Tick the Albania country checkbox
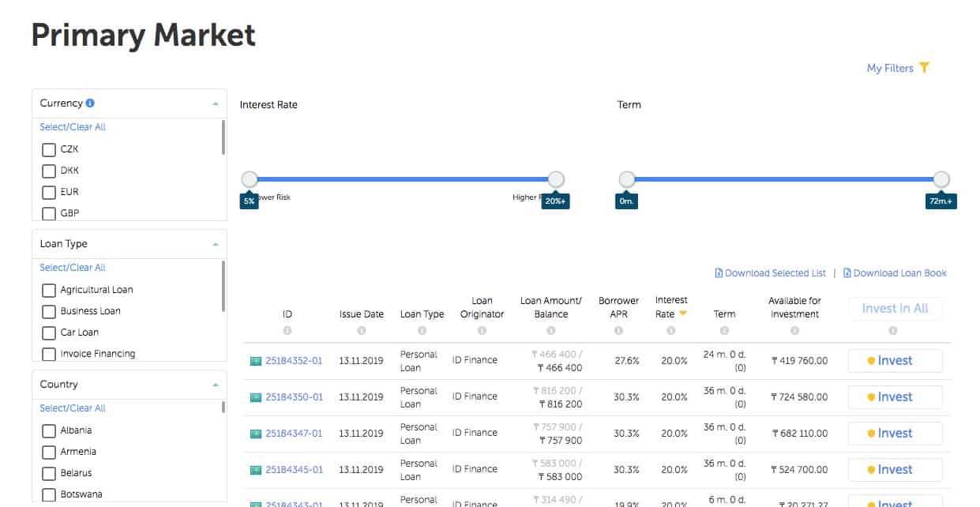 [x=49, y=430]
